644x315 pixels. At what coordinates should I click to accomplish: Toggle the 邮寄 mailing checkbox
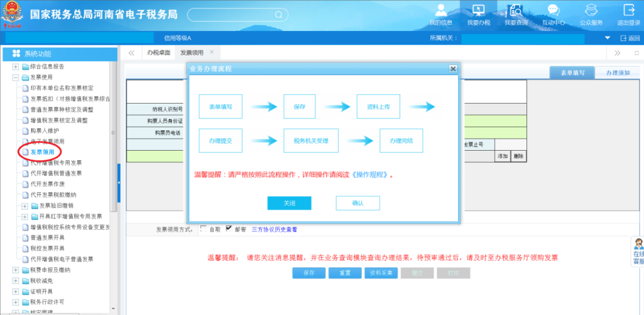228,229
